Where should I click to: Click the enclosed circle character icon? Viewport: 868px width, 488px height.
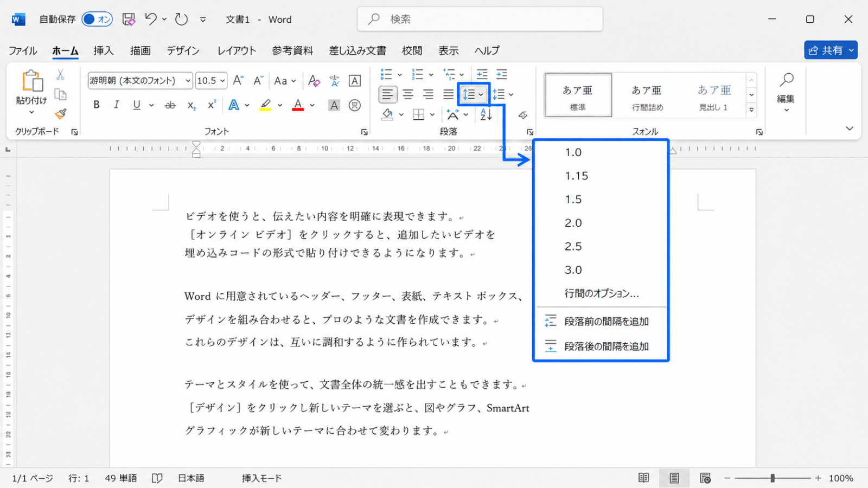point(354,105)
